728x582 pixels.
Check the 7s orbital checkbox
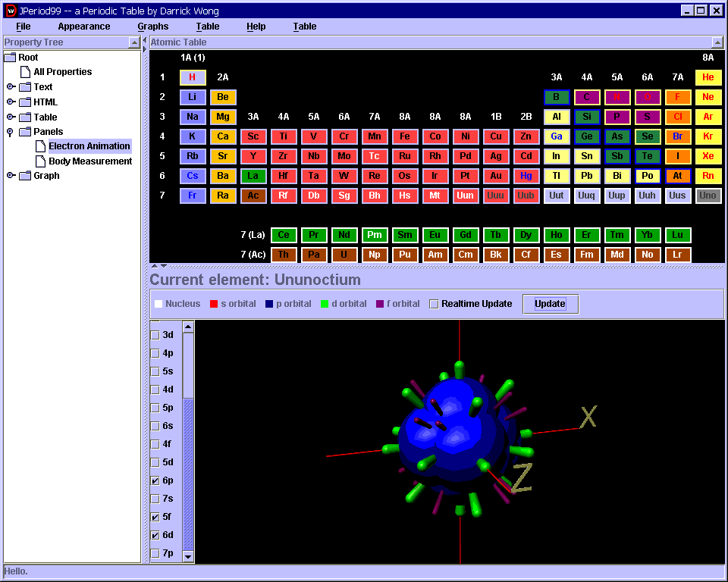[x=155, y=499]
